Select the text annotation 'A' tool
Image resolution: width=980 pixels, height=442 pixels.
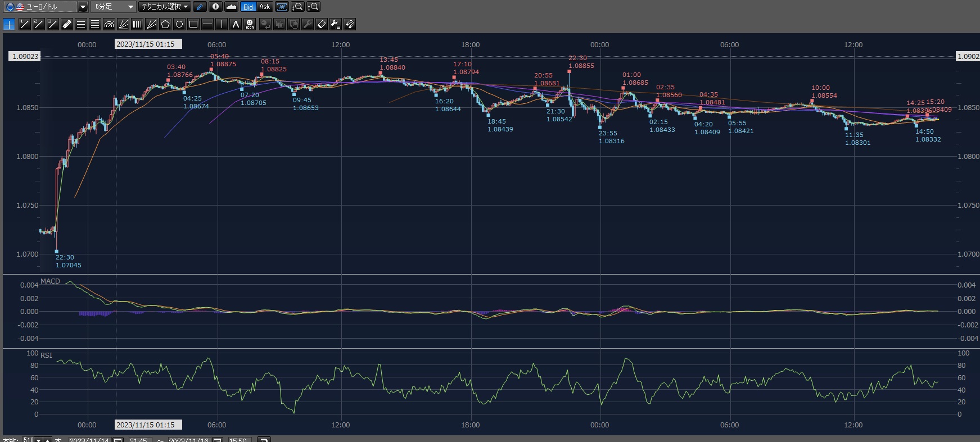(236, 24)
